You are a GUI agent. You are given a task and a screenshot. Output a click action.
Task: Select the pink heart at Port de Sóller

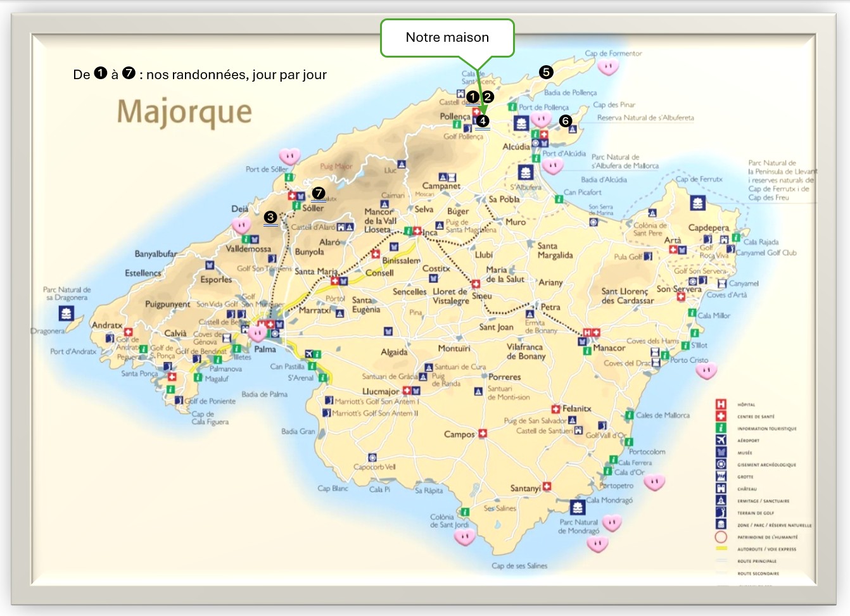click(x=289, y=156)
